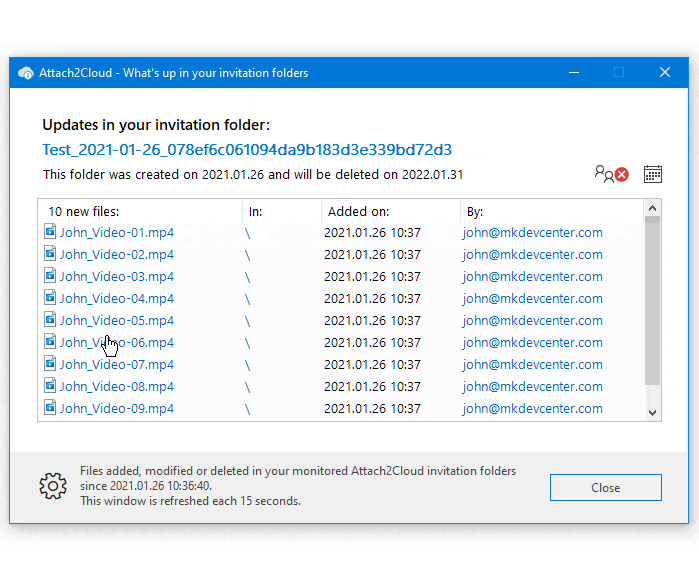Open the John_Video-08.mp4 file link
Image resolution: width=699 pixels, height=580 pixels.
click(117, 387)
